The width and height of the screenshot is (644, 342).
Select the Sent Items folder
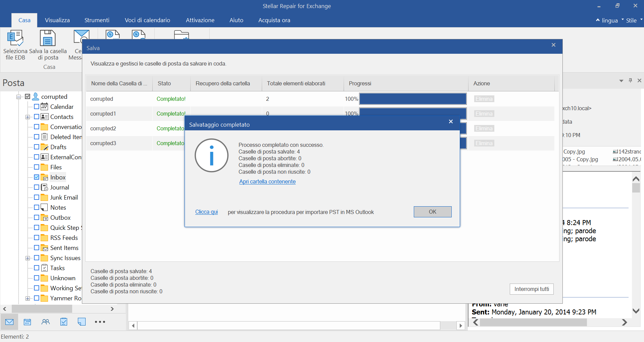click(x=64, y=248)
